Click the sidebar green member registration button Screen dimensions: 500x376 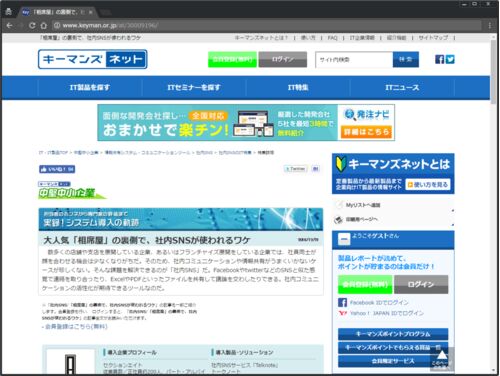pos(365,284)
